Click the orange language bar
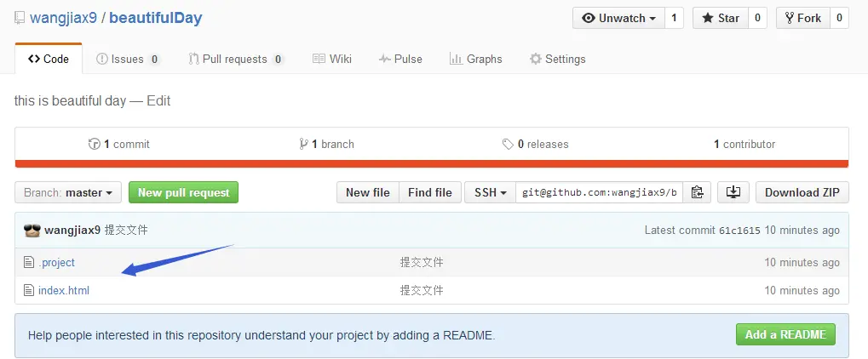Screen dimensions: 868x359 [432, 163]
